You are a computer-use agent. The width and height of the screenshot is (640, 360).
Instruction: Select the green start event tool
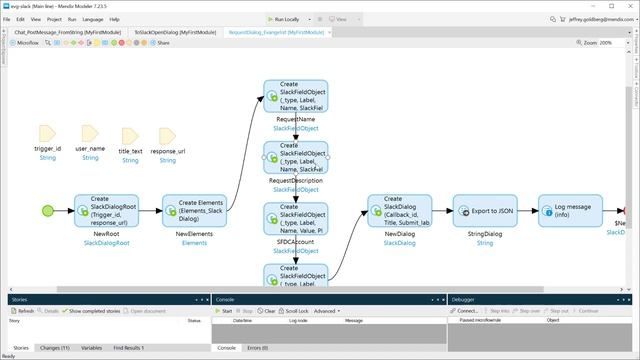pyautogui.click(x=114, y=42)
